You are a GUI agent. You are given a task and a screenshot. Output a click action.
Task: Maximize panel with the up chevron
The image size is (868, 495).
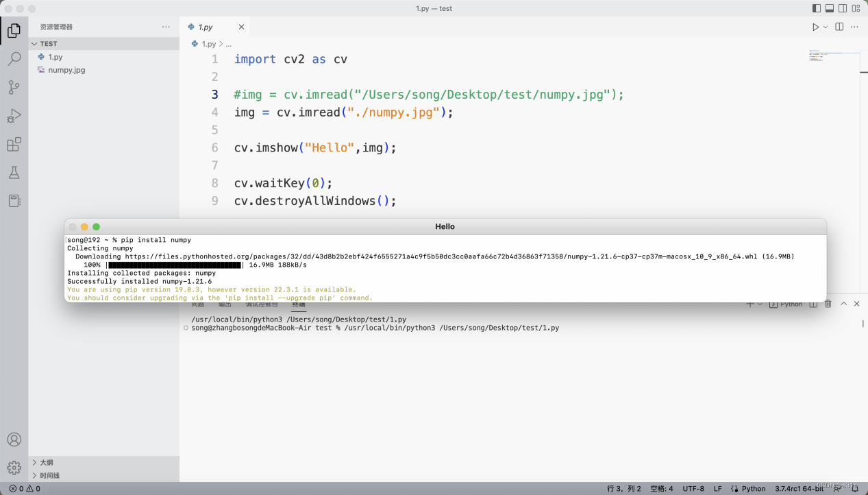(x=844, y=304)
